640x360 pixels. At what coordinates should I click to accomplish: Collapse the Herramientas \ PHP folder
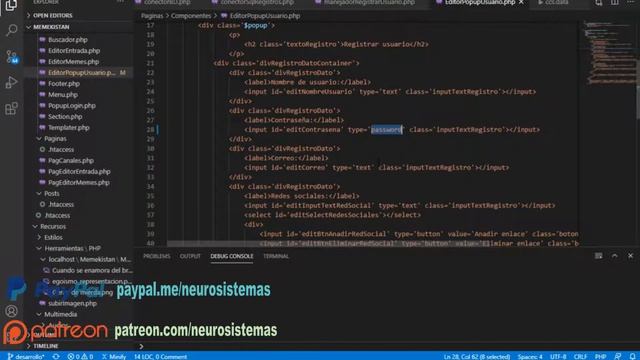click(73, 249)
